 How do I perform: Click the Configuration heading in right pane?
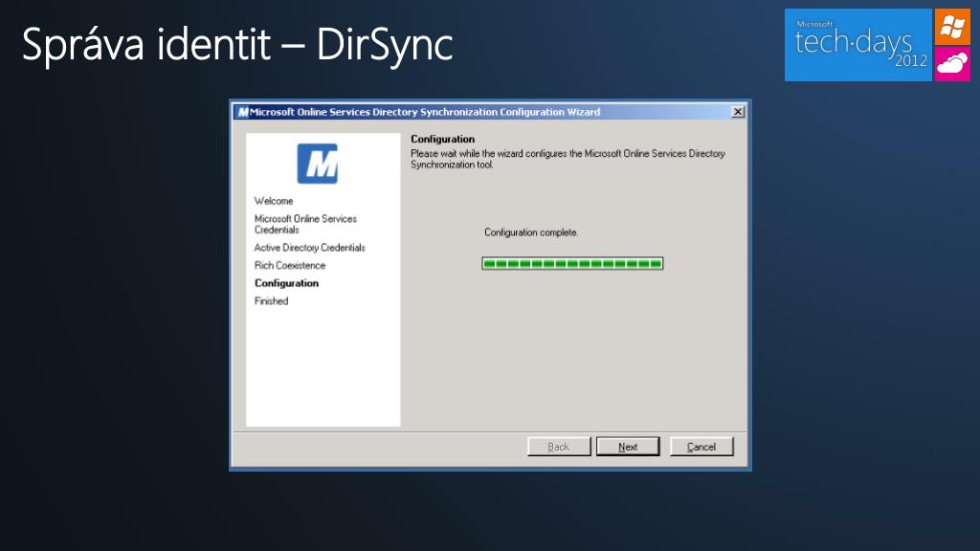(x=442, y=139)
